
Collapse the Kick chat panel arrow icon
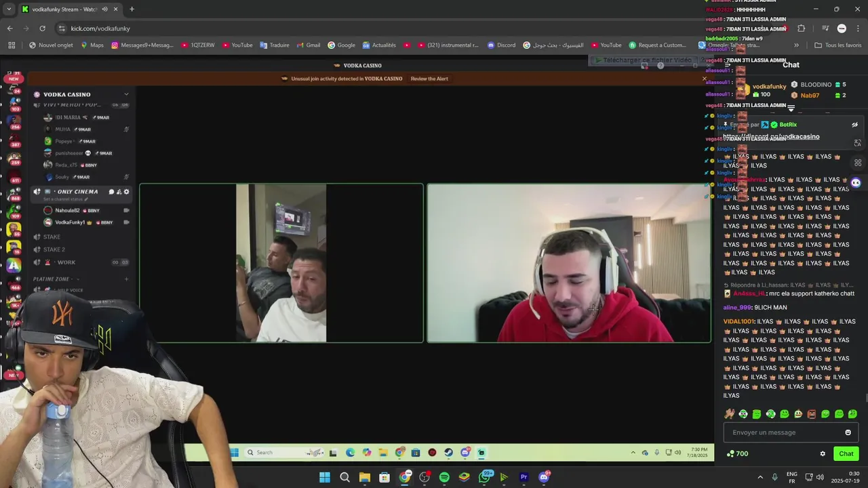(x=727, y=65)
